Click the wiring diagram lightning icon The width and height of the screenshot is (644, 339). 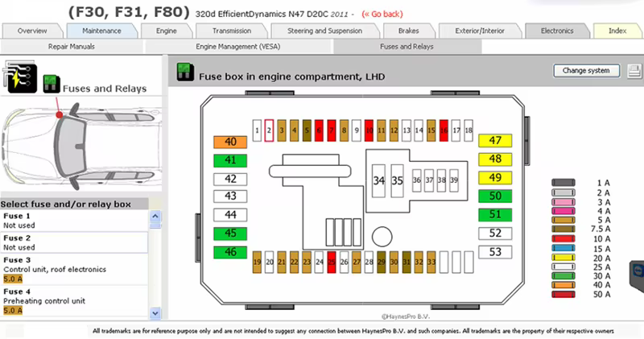pyautogui.click(x=19, y=76)
